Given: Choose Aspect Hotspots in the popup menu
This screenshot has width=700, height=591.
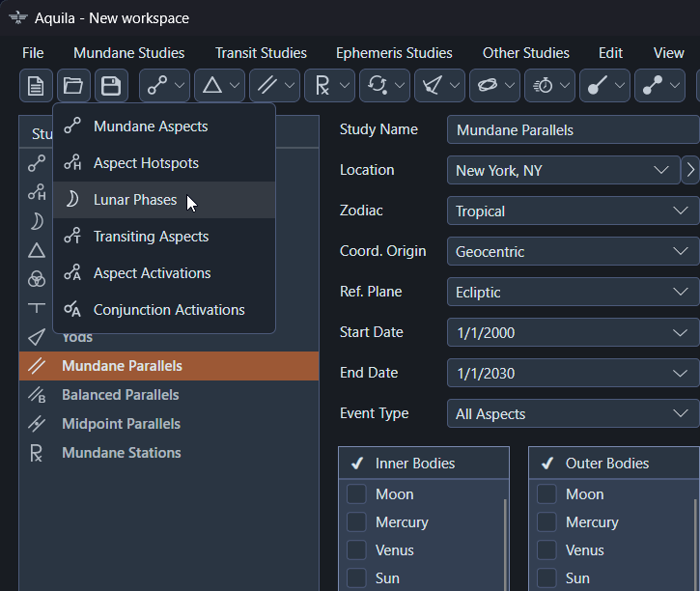Looking at the screenshot, I should tap(146, 163).
